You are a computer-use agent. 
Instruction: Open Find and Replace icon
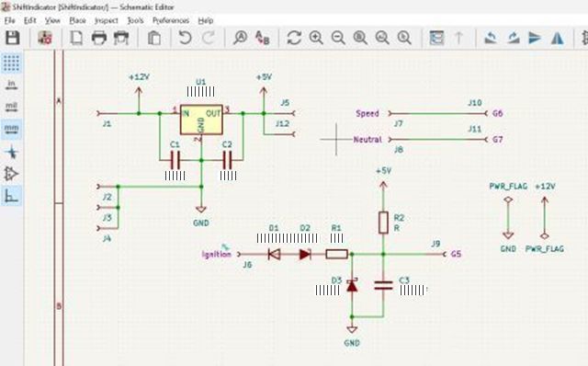click(262, 38)
